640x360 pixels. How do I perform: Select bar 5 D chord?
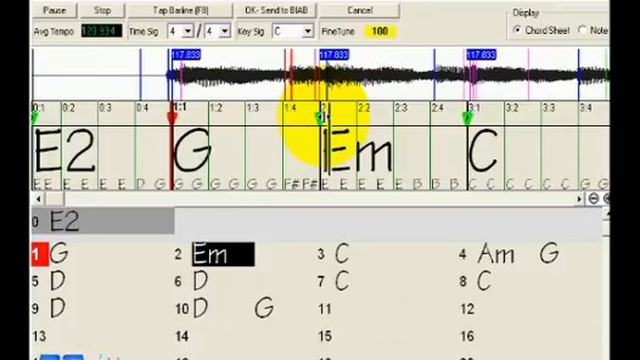(58, 281)
